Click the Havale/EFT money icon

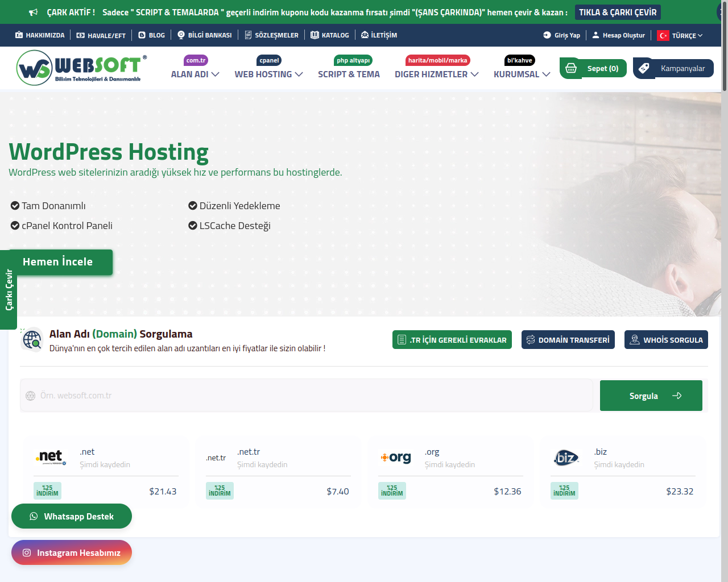point(81,35)
